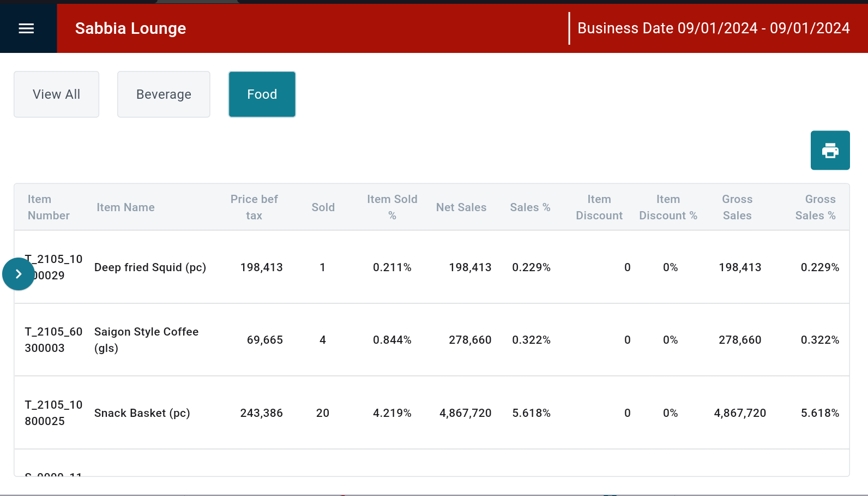The width and height of the screenshot is (868, 496).
Task: Click the Sabbia Lounge title
Action: pos(130,28)
